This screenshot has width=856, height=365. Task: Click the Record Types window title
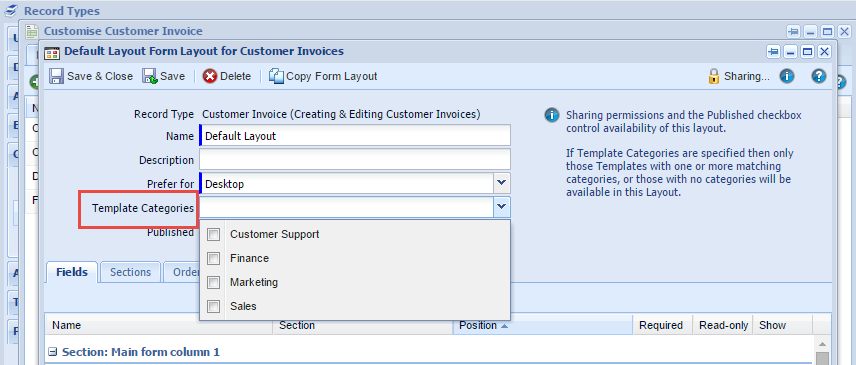[x=62, y=10]
